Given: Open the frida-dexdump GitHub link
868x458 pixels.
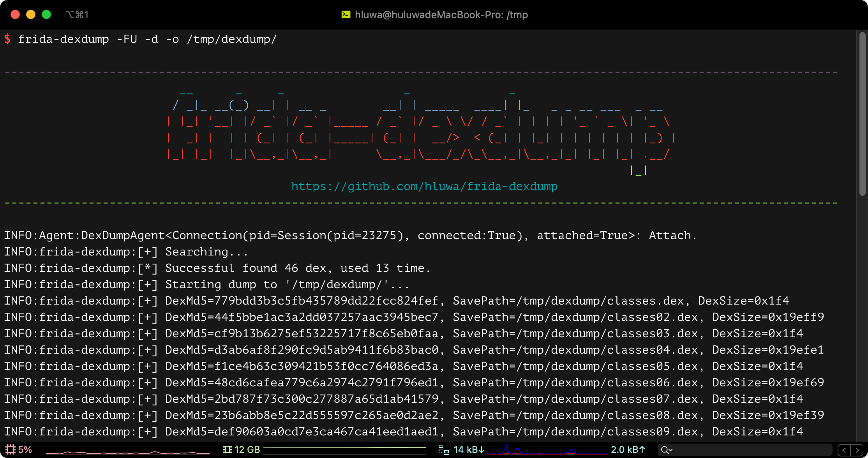Looking at the screenshot, I should 424,187.
